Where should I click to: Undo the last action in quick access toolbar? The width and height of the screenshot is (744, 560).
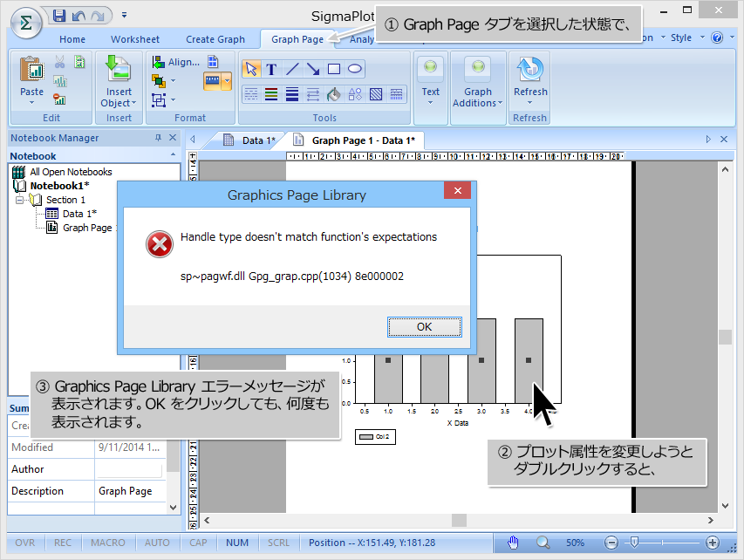[x=78, y=16]
